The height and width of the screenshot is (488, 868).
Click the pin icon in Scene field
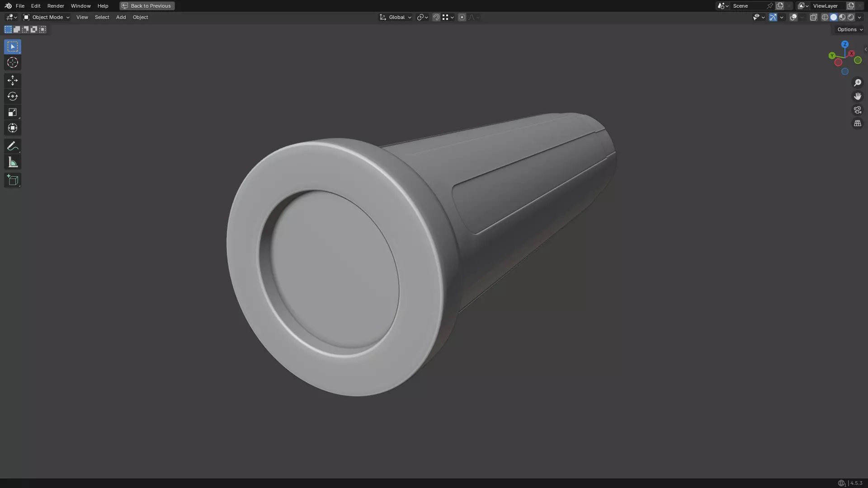click(x=770, y=6)
